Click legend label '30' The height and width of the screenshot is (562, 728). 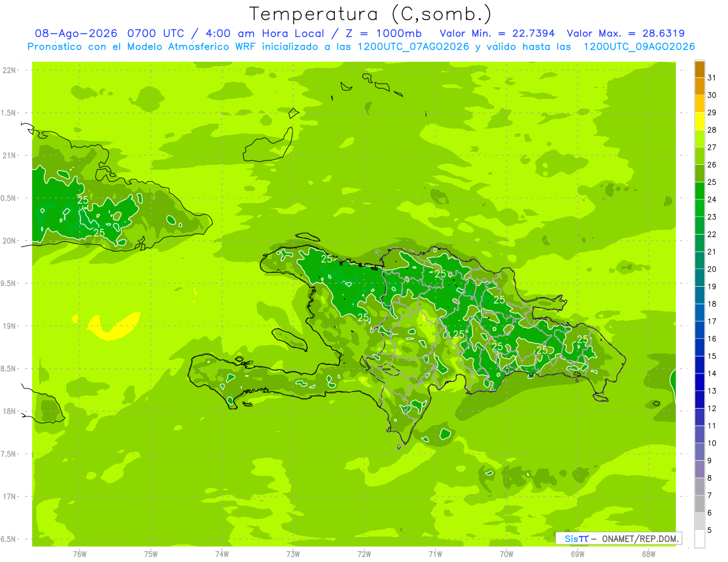[x=712, y=95]
